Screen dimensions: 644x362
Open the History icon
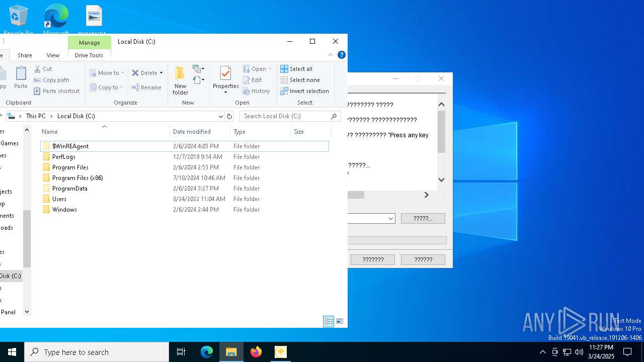(x=247, y=91)
